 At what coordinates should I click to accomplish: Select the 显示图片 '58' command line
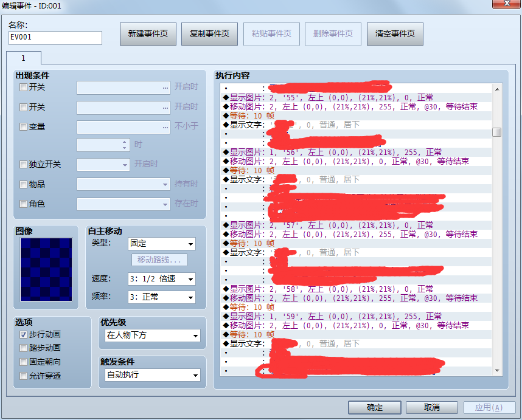[x=356, y=289]
